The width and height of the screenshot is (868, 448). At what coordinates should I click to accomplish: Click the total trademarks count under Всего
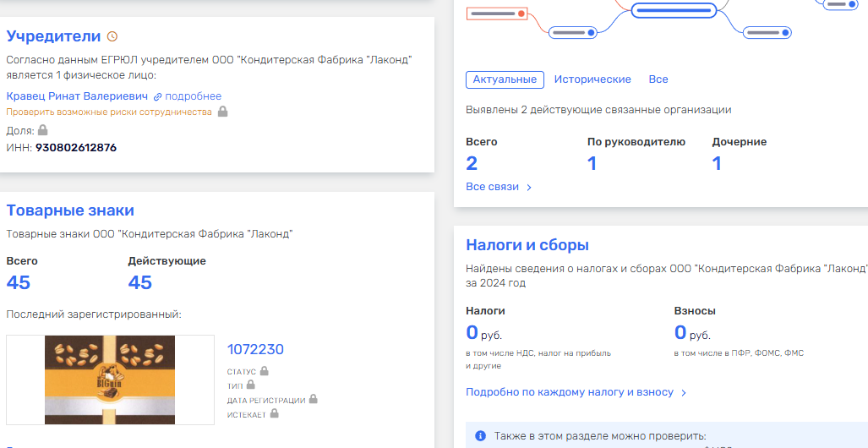coord(19,282)
